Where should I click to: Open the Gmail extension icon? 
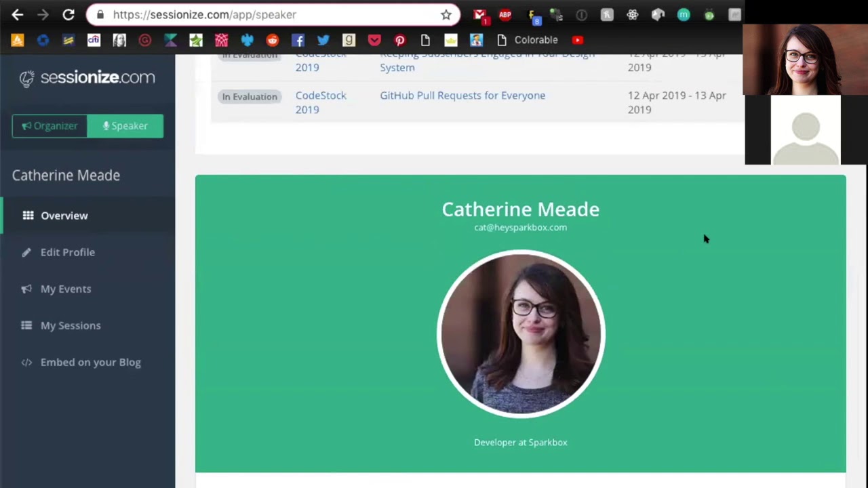(479, 15)
